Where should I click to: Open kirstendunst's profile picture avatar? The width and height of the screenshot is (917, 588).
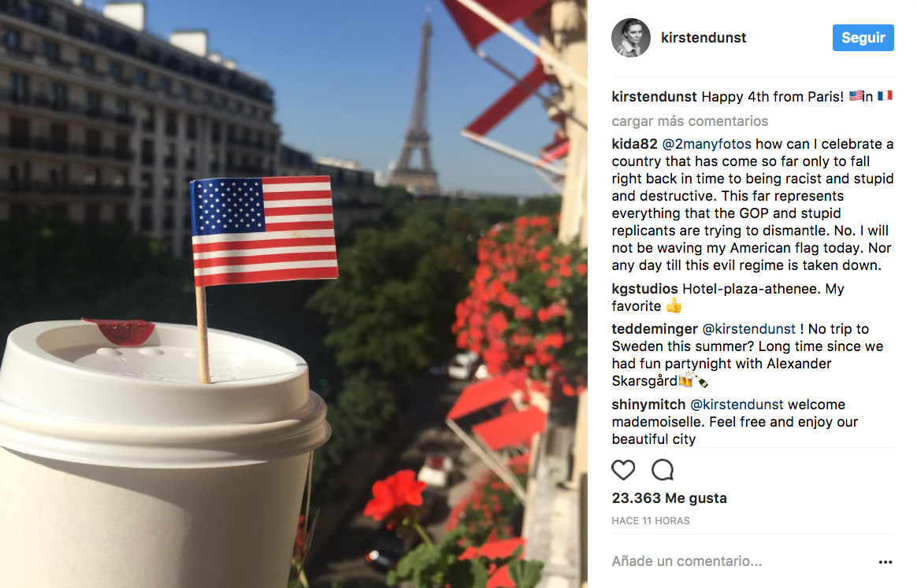pos(631,38)
